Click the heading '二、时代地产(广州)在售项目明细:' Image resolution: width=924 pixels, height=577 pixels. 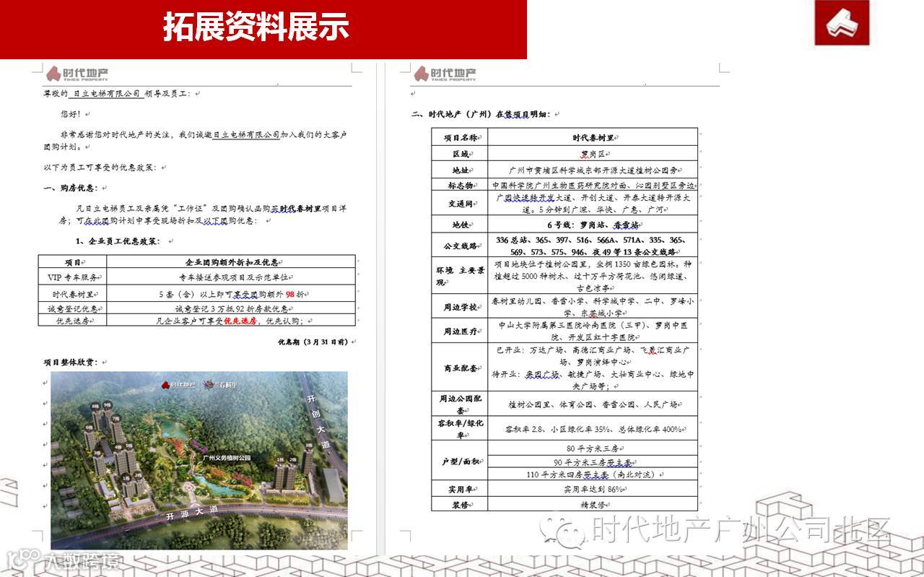484,114
